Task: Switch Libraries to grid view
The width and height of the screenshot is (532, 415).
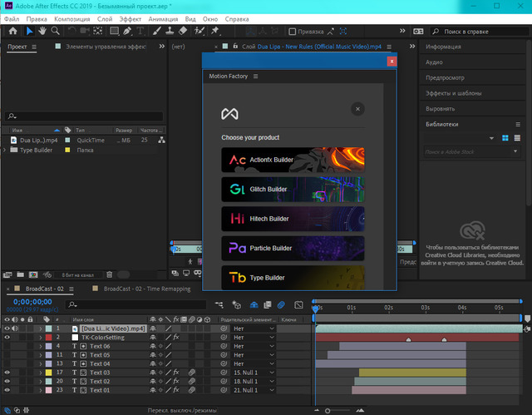Action: tap(505, 138)
